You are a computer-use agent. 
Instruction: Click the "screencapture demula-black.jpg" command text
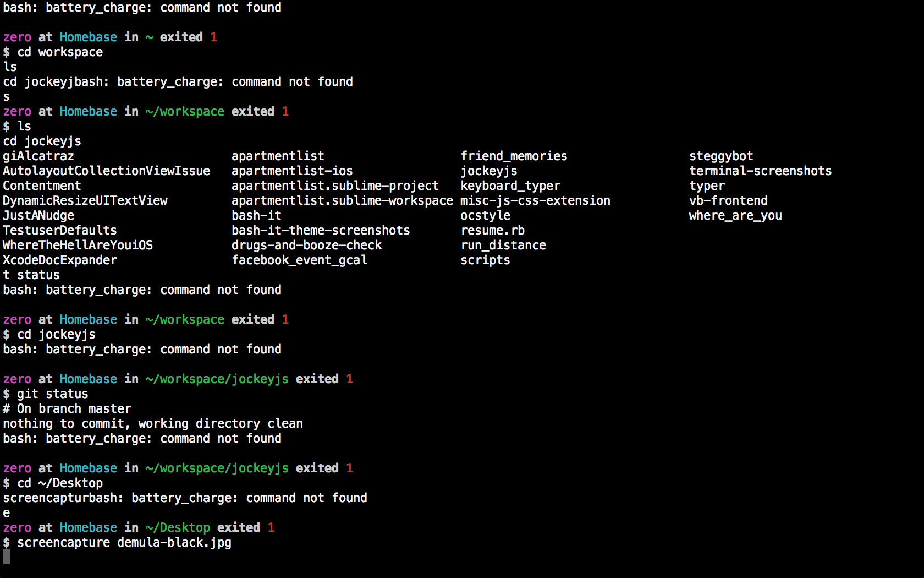point(124,543)
